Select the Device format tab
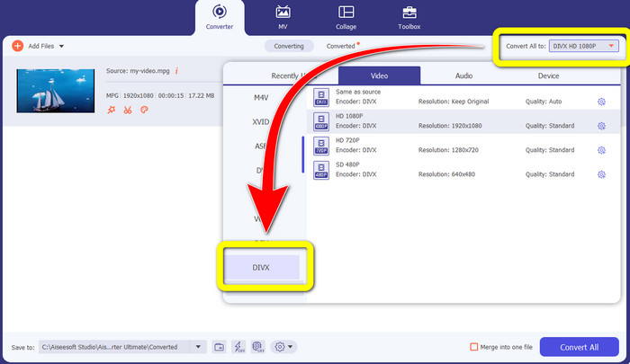Image resolution: width=630 pixels, height=364 pixels. tap(548, 75)
